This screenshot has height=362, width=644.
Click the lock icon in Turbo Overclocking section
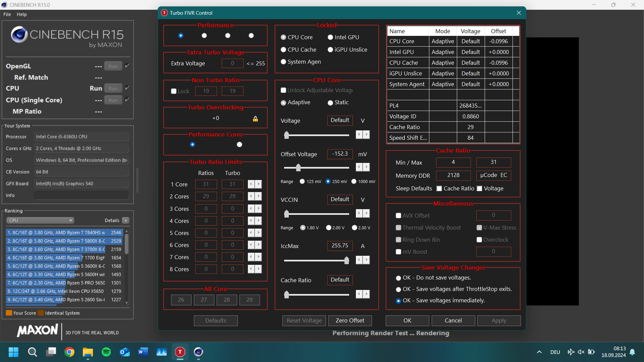[255, 119]
